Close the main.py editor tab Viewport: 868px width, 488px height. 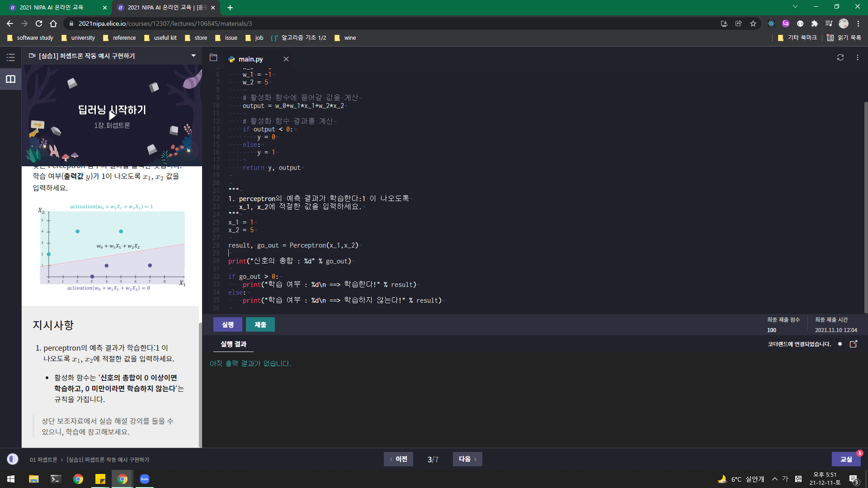[286, 59]
